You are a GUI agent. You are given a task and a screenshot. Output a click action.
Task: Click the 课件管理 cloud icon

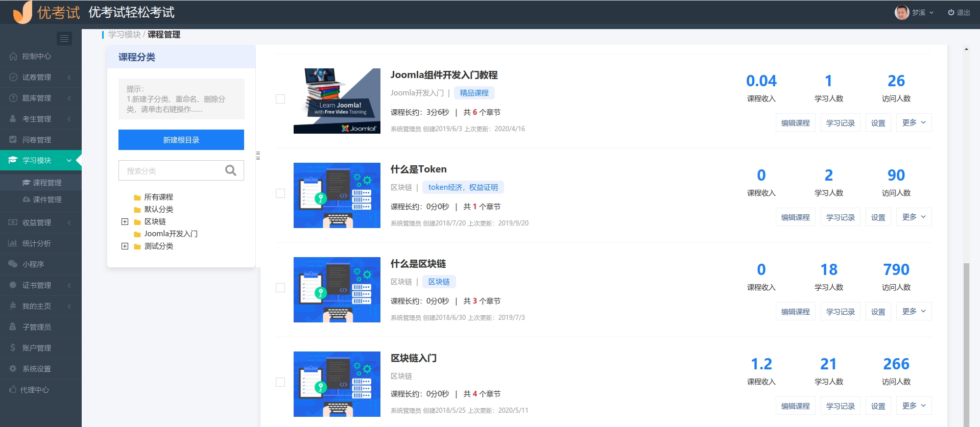pyautogui.click(x=27, y=199)
